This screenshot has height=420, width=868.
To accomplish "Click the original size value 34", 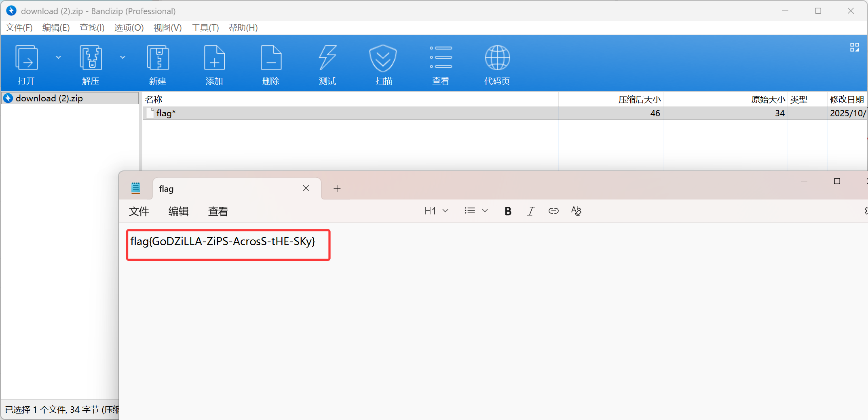I will pyautogui.click(x=780, y=113).
